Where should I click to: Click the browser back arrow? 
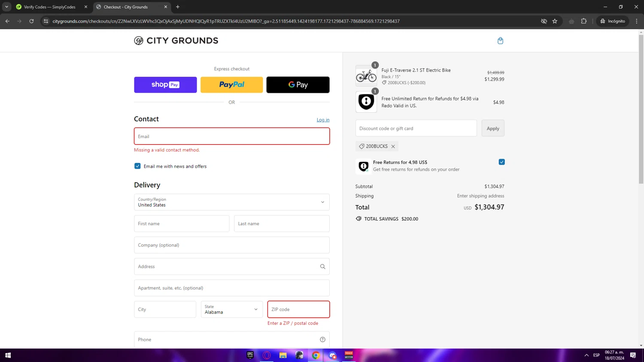[7, 21]
